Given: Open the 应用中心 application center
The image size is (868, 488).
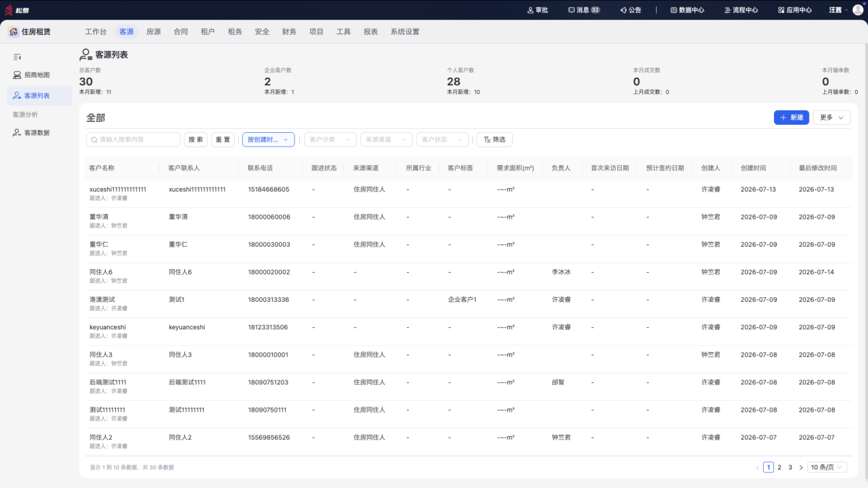Looking at the screenshot, I should (x=794, y=10).
